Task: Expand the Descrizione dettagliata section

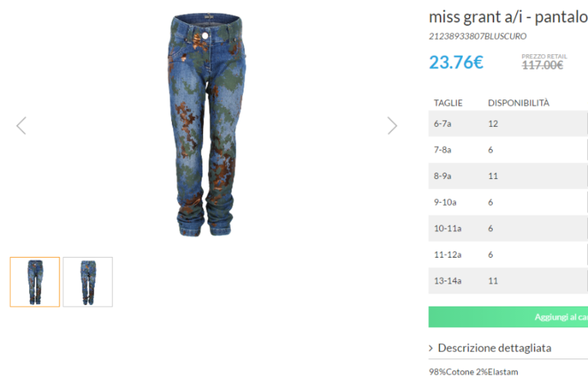Action: pos(495,348)
